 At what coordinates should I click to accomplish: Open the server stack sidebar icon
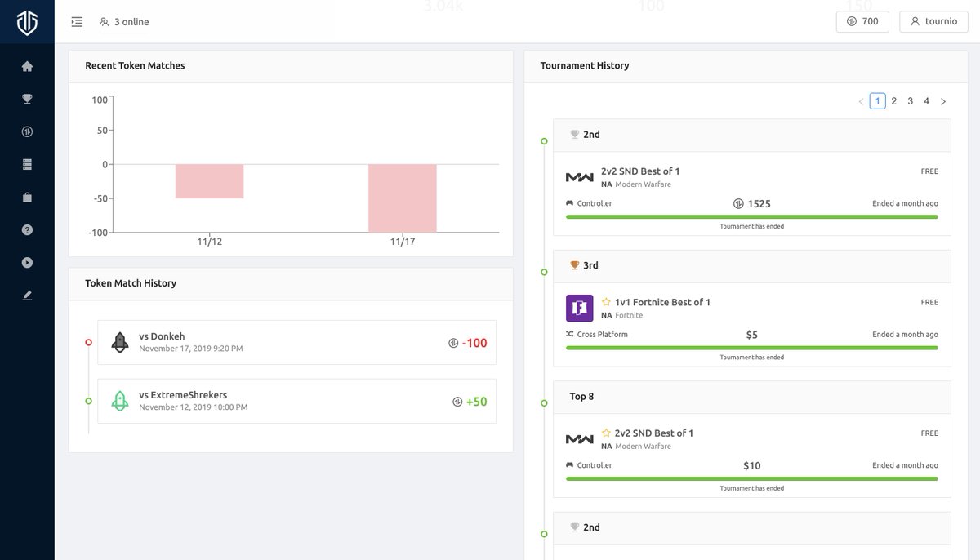(x=27, y=164)
